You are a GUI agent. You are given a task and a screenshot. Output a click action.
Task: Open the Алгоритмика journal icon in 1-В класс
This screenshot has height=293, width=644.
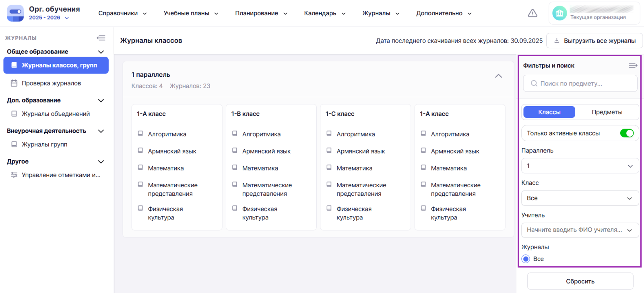(235, 133)
